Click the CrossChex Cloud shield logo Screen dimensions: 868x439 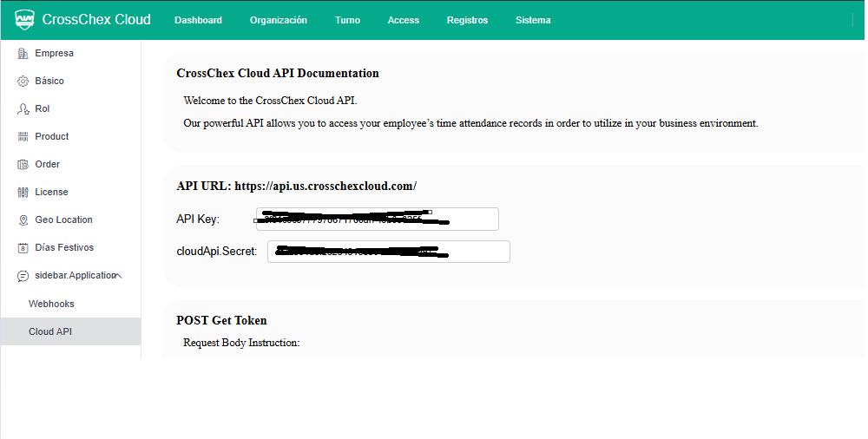tap(24, 19)
